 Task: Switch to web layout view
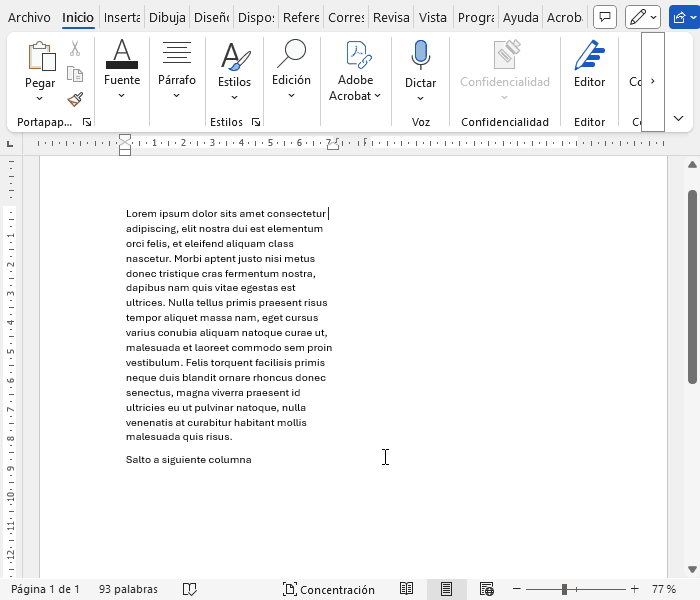click(487, 589)
